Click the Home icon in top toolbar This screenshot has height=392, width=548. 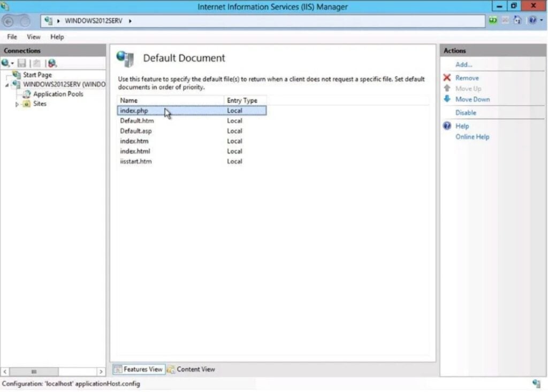click(x=517, y=21)
